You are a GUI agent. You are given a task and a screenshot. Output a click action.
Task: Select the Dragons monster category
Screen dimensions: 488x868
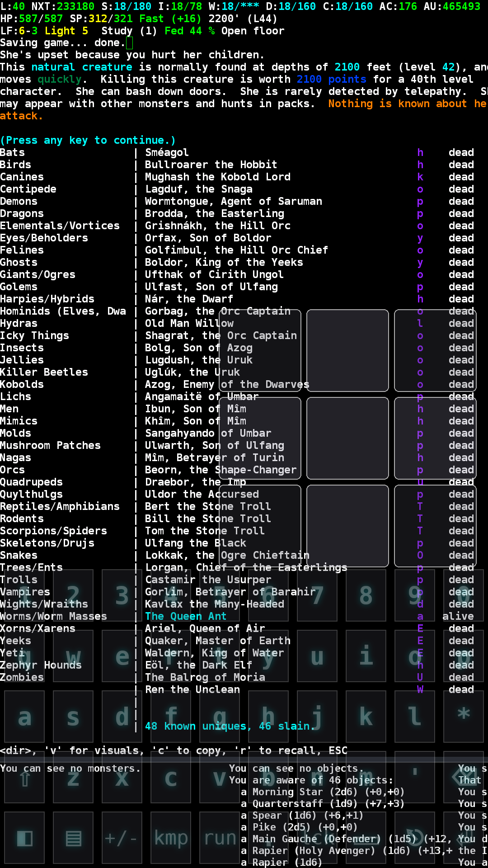tap(22, 213)
